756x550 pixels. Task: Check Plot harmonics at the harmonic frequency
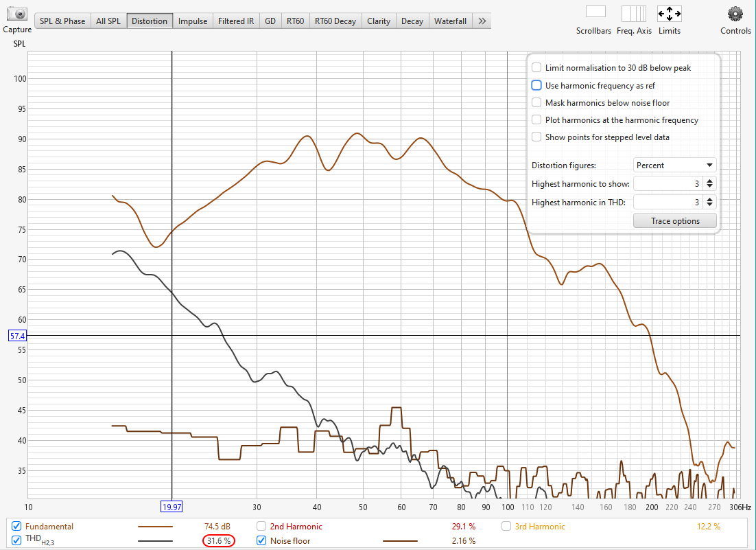coord(536,119)
